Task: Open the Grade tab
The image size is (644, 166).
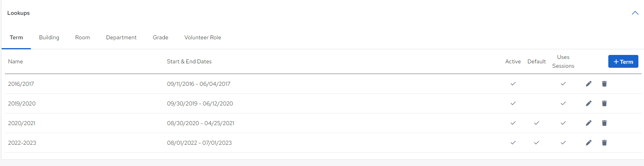Action: tap(160, 37)
